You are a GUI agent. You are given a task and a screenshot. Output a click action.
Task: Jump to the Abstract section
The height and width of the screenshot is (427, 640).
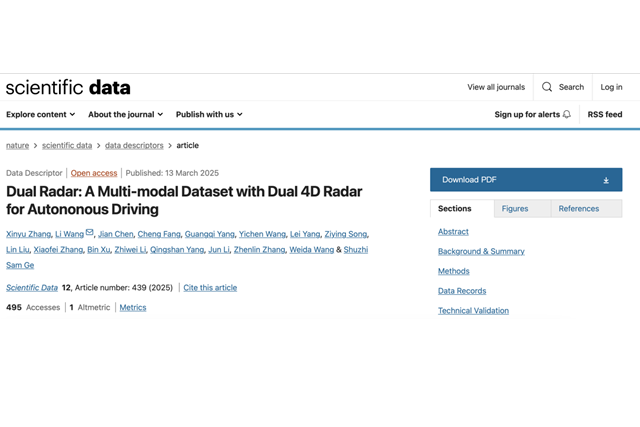pyautogui.click(x=453, y=232)
